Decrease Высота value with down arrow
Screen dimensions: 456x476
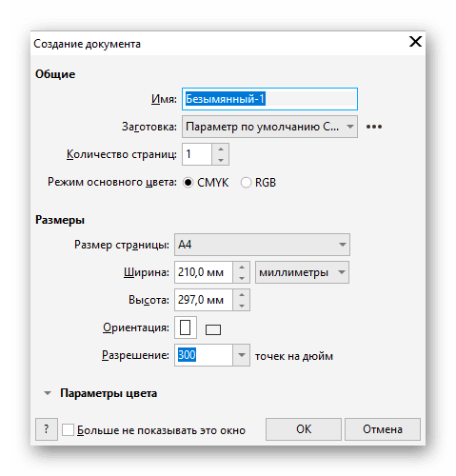pyautogui.click(x=242, y=306)
